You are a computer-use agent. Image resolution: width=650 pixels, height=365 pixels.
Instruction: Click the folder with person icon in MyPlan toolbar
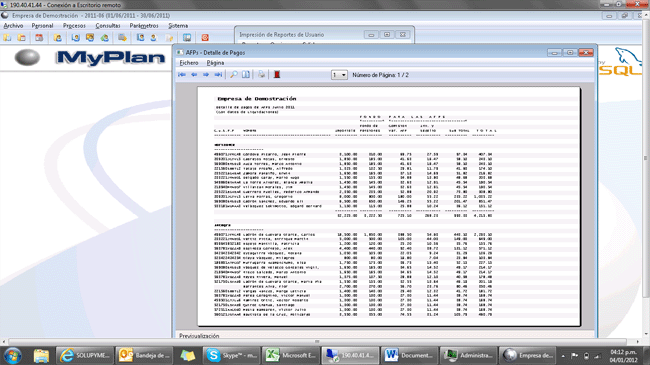[58, 38]
